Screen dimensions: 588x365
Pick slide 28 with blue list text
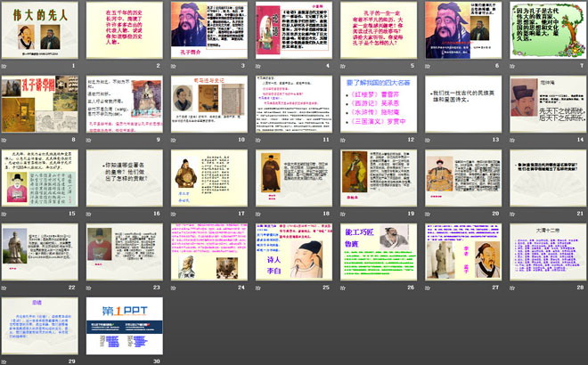pos(548,252)
